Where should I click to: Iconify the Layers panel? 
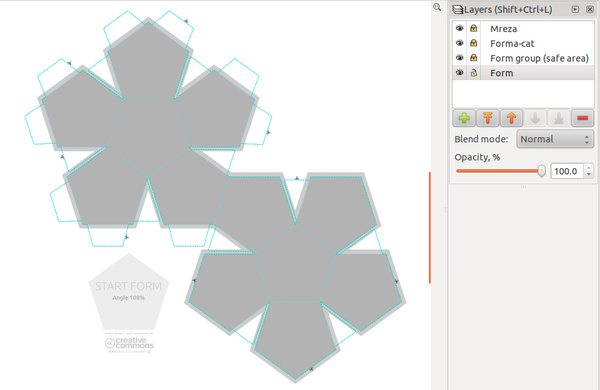point(575,9)
